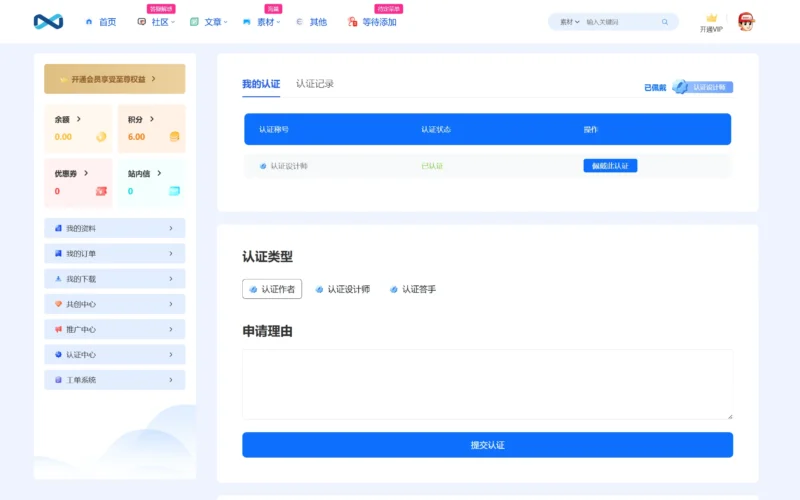This screenshot has width=800, height=500.
Task: Switch to the 认证记录 tab
Action: [x=315, y=84]
